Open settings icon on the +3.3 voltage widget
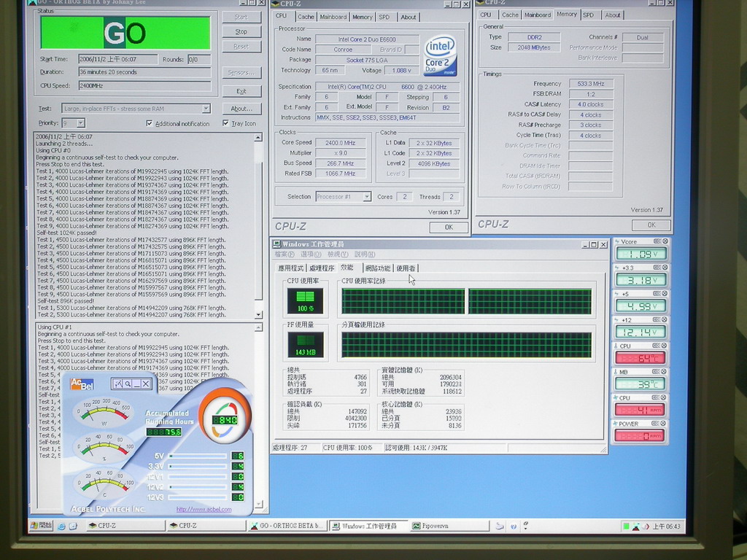 (x=657, y=268)
